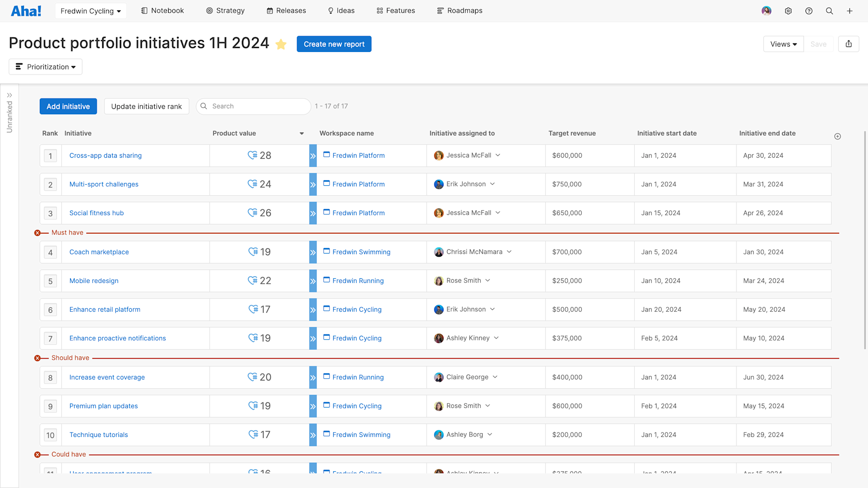868x488 pixels.
Task: Open the Views dropdown
Action: 783,44
